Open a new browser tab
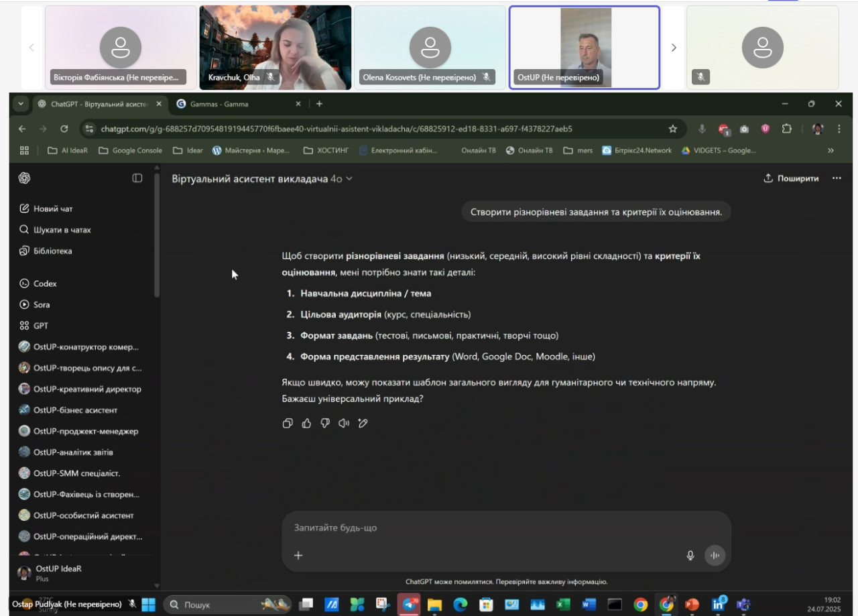Screen dimensions: 858x616 click(319, 104)
